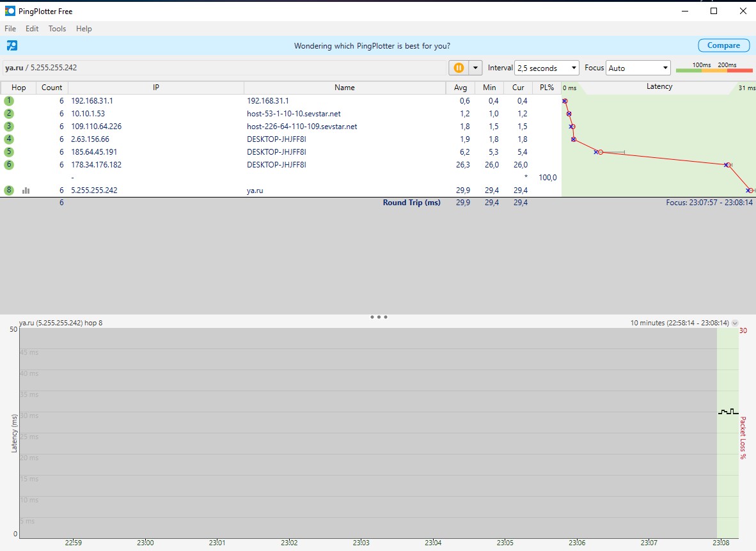Pause the trace with the orange button
The image size is (756, 551).
pyautogui.click(x=459, y=68)
